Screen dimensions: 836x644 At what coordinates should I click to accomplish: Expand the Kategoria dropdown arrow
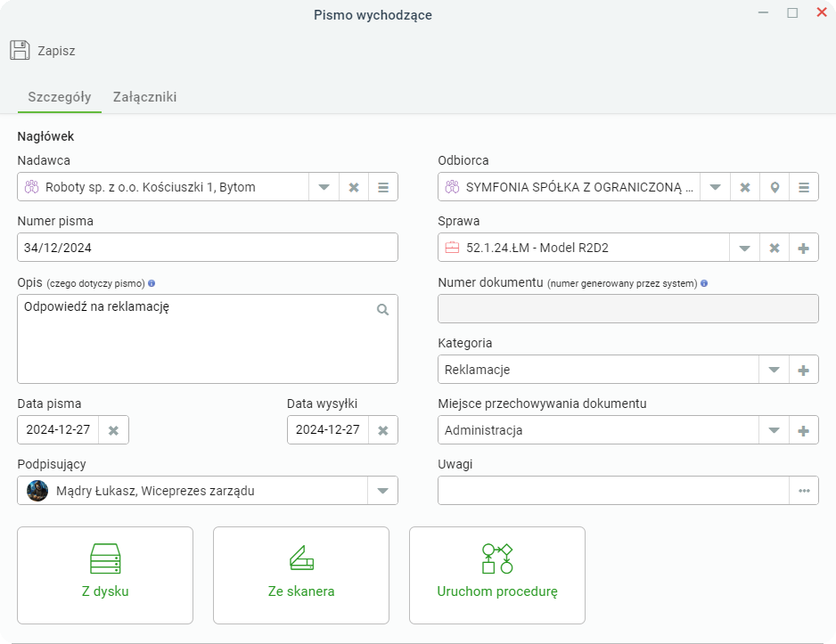[774, 370]
